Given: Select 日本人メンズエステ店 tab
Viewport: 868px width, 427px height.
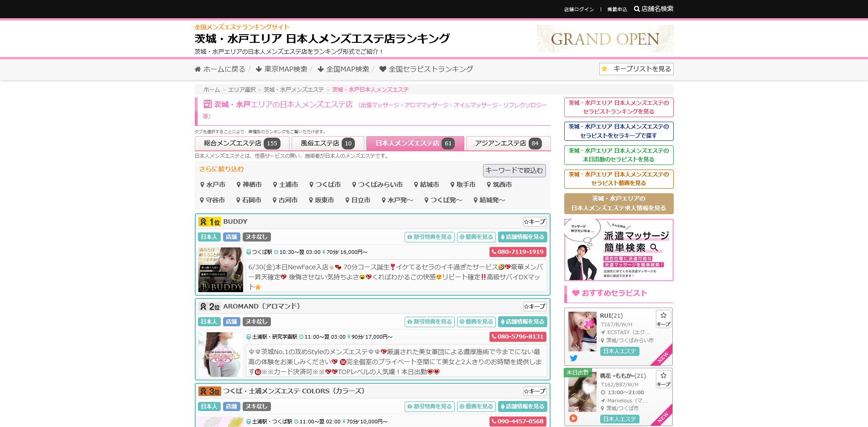Looking at the screenshot, I should click(x=415, y=143).
